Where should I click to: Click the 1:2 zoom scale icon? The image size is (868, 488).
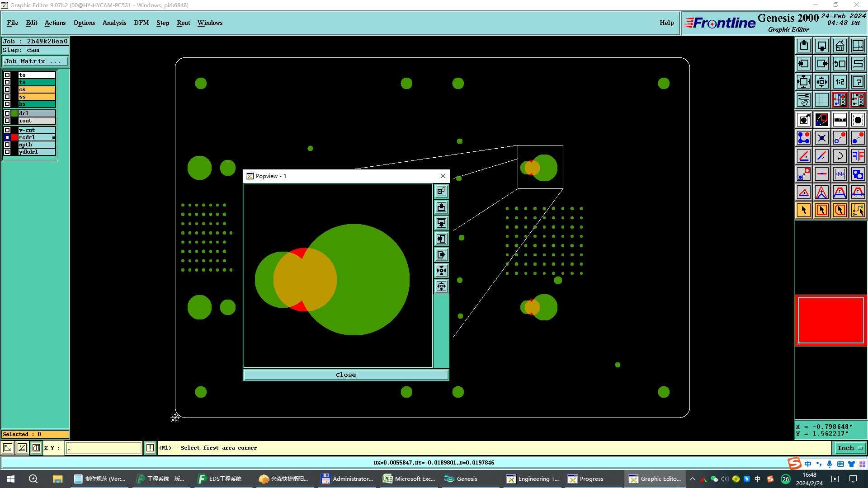(x=840, y=82)
